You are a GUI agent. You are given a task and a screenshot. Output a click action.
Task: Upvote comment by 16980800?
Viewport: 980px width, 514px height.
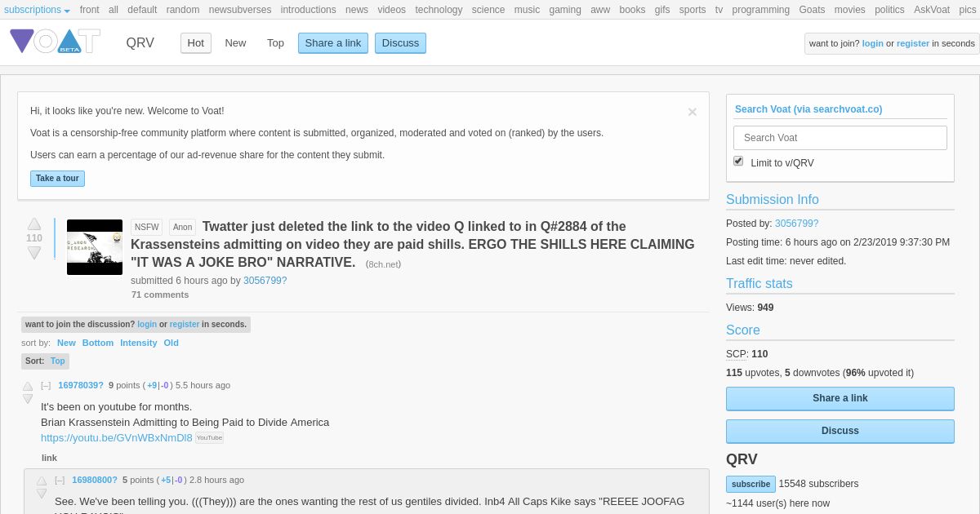(42, 481)
